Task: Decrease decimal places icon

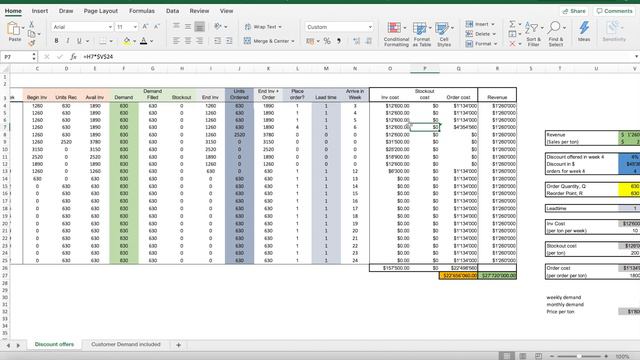Action: click(x=369, y=41)
